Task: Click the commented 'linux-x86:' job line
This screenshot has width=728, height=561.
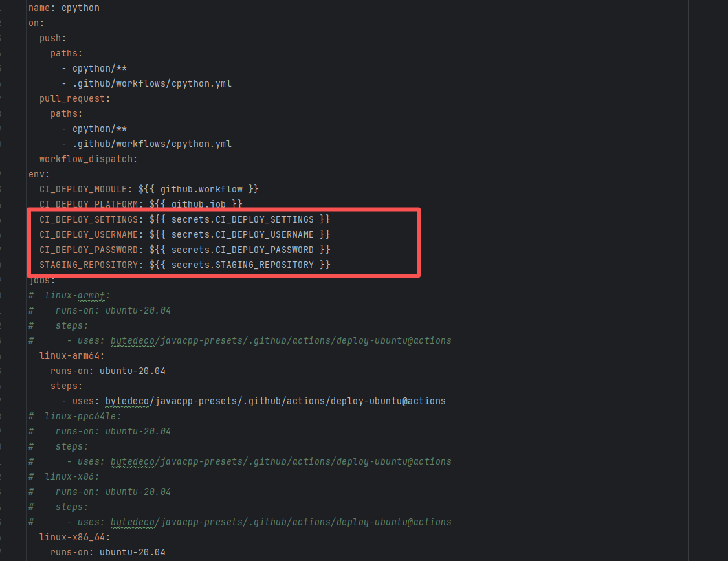Action: point(71,477)
